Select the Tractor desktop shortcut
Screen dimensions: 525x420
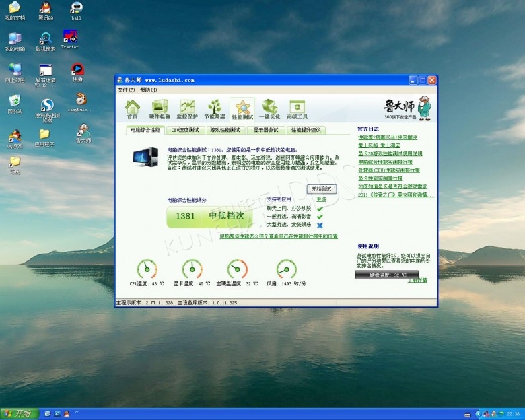pyautogui.click(x=70, y=40)
